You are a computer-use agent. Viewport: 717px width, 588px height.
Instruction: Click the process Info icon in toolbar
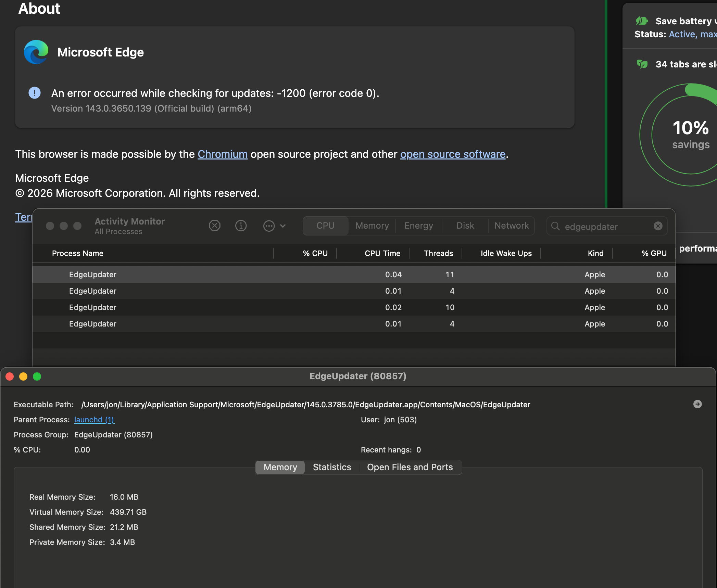(x=241, y=226)
